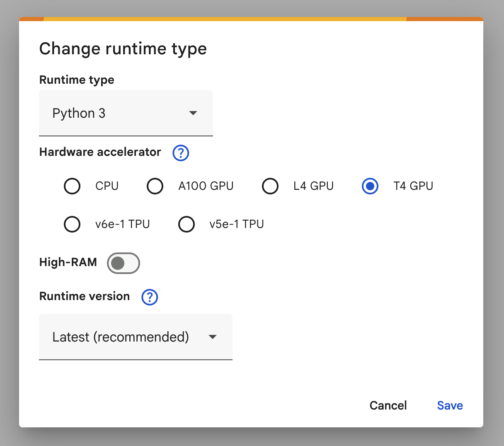Pick the v5e-1 TPU accelerator
This screenshot has width=504, height=446.
[x=187, y=224]
